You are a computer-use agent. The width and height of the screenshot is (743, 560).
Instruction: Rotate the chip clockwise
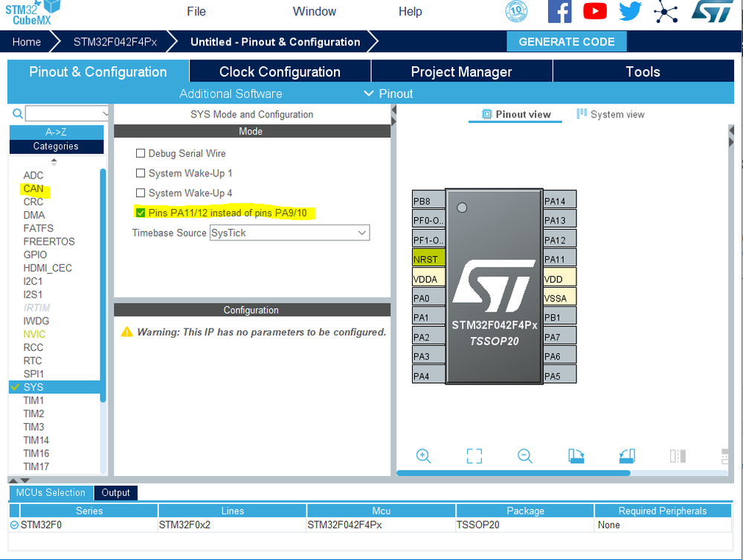[x=576, y=456]
